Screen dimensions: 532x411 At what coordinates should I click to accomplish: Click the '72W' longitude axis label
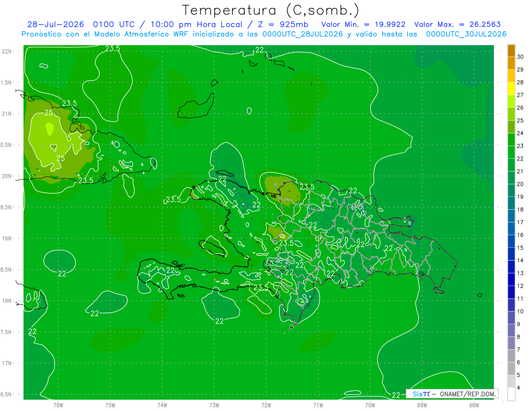click(266, 405)
